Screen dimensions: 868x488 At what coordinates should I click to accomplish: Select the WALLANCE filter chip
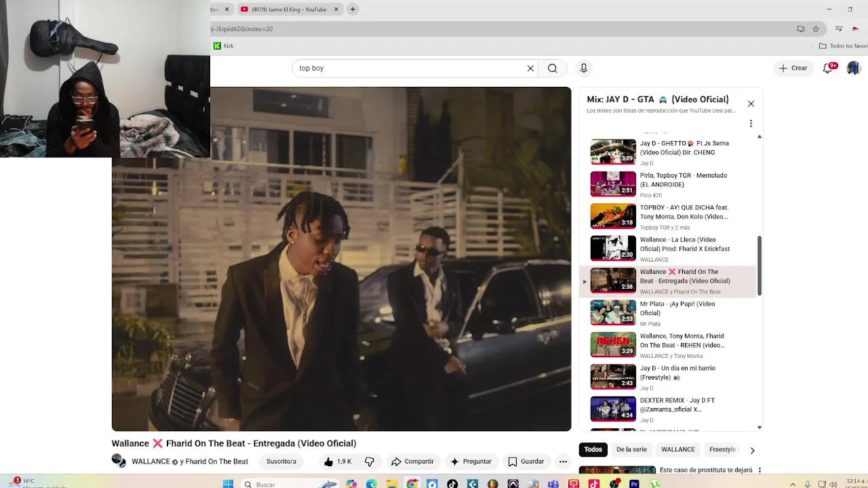[678, 449]
